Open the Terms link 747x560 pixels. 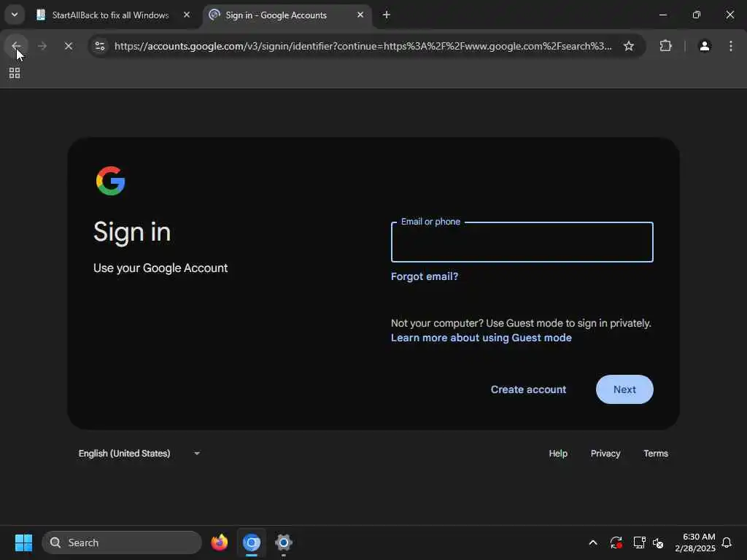(656, 454)
